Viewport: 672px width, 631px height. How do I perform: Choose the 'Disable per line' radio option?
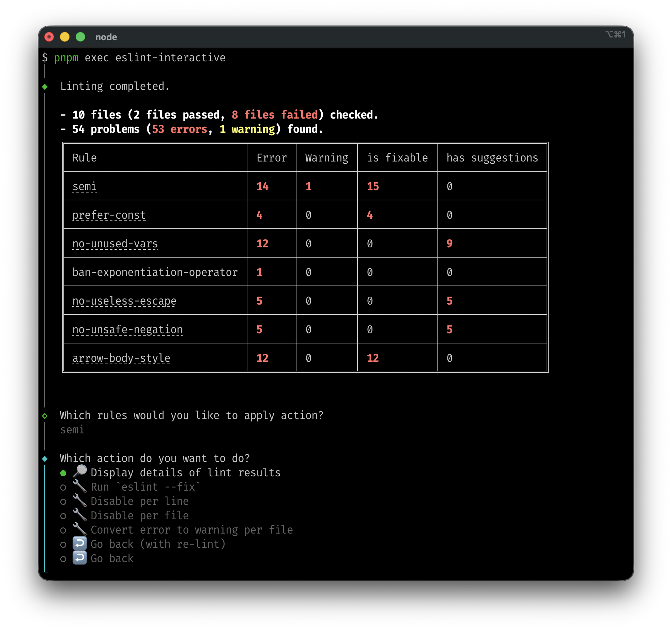pyautogui.click(x=63, y=502)
